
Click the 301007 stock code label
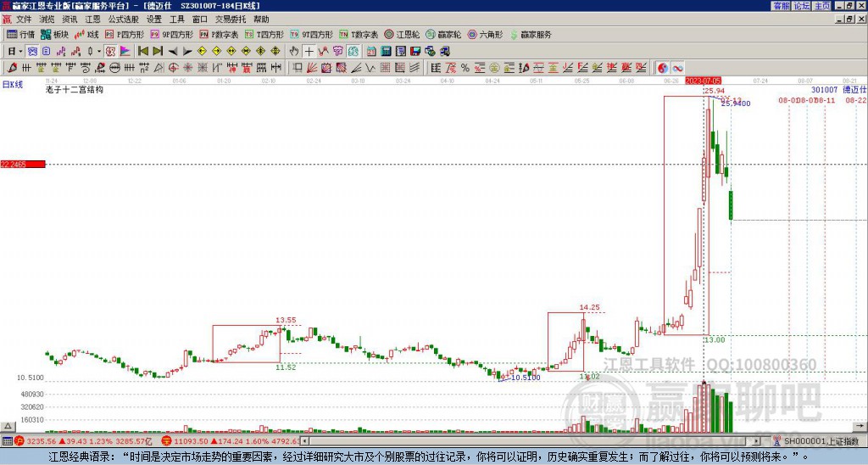(824, 90)
